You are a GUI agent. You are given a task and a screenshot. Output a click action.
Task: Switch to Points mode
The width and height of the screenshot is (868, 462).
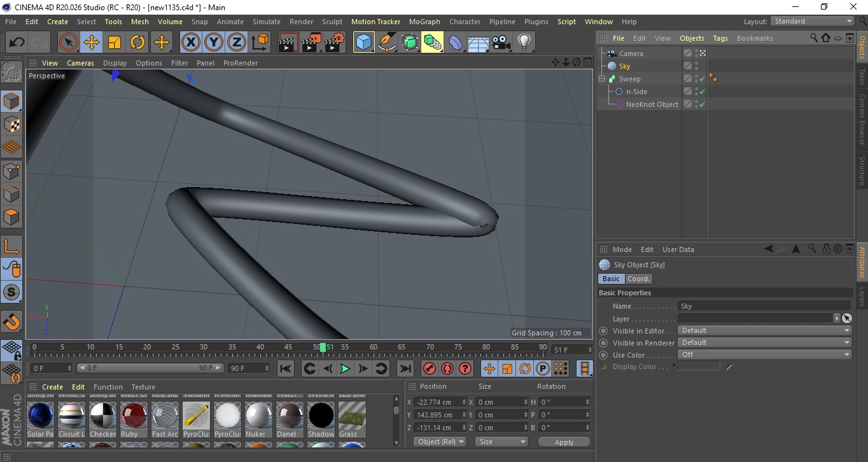click(11, 171)
